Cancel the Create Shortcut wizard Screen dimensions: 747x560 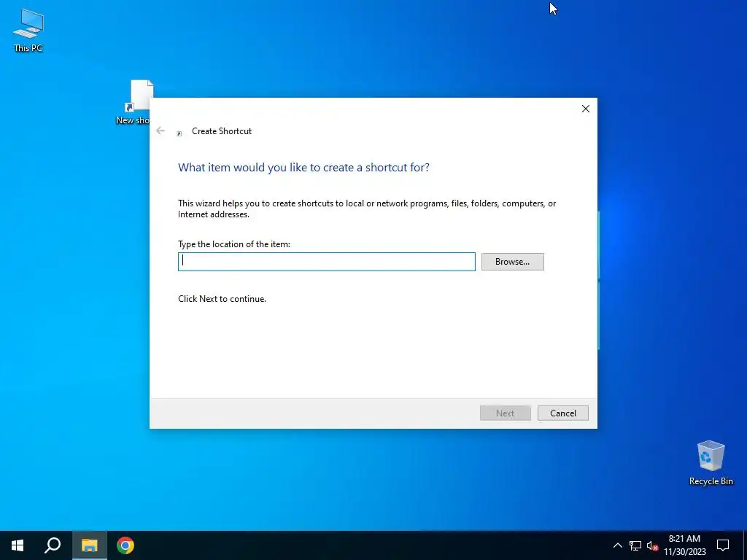click(x=562, y=413)
